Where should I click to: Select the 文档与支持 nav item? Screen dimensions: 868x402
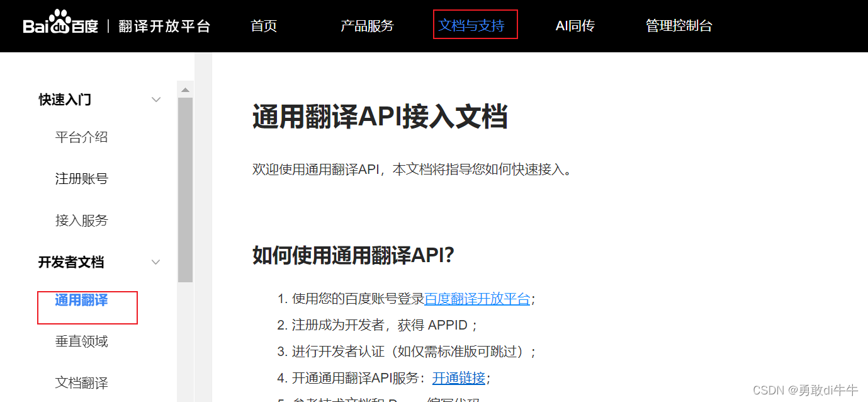pos(471,26)
